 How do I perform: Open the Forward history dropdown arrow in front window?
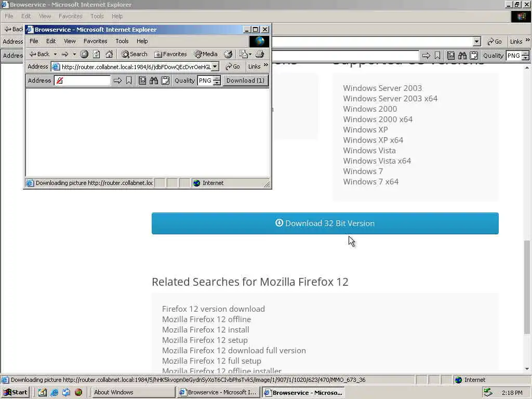tap(74, 54)
